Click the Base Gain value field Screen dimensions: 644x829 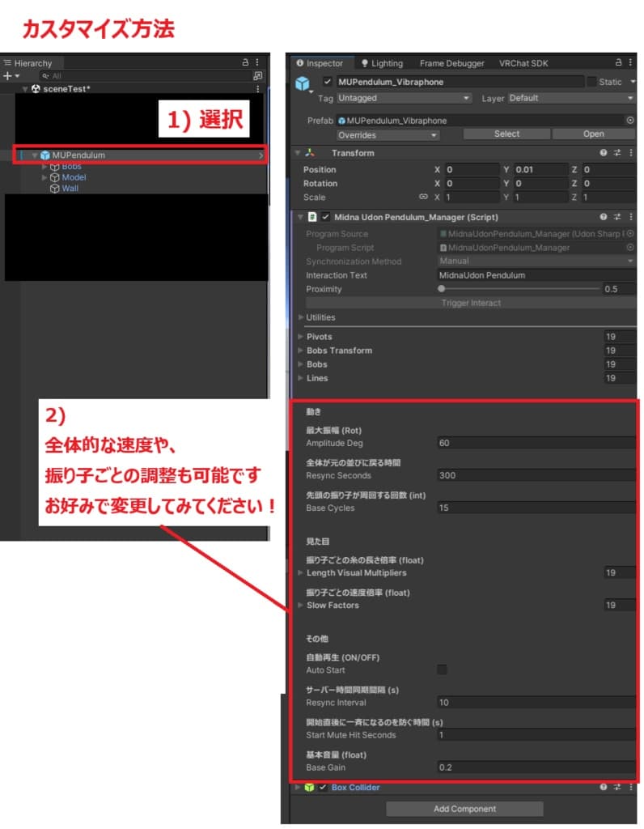(536, 767)
